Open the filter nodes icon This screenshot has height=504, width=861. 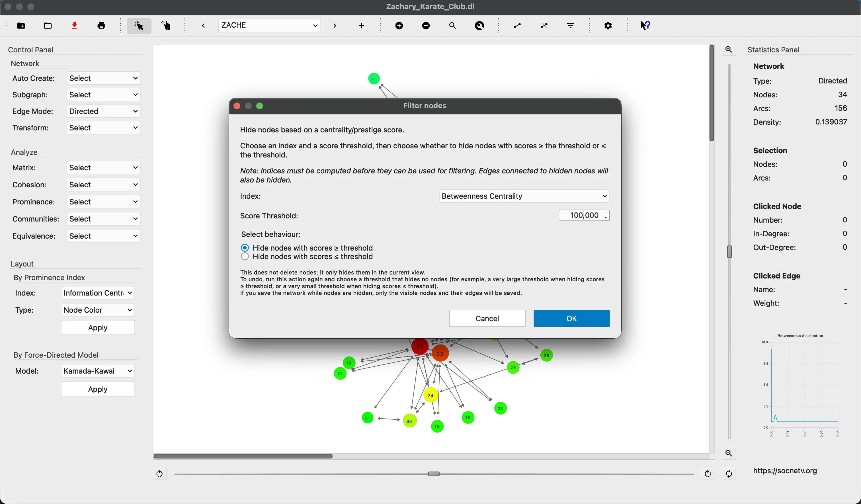(570, 26)
